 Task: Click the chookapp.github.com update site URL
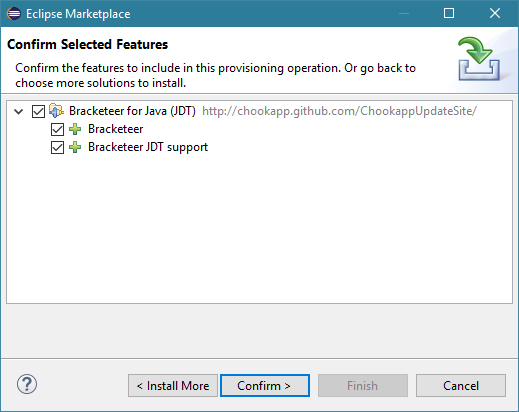pyautogui.click(x=339, y=111)
